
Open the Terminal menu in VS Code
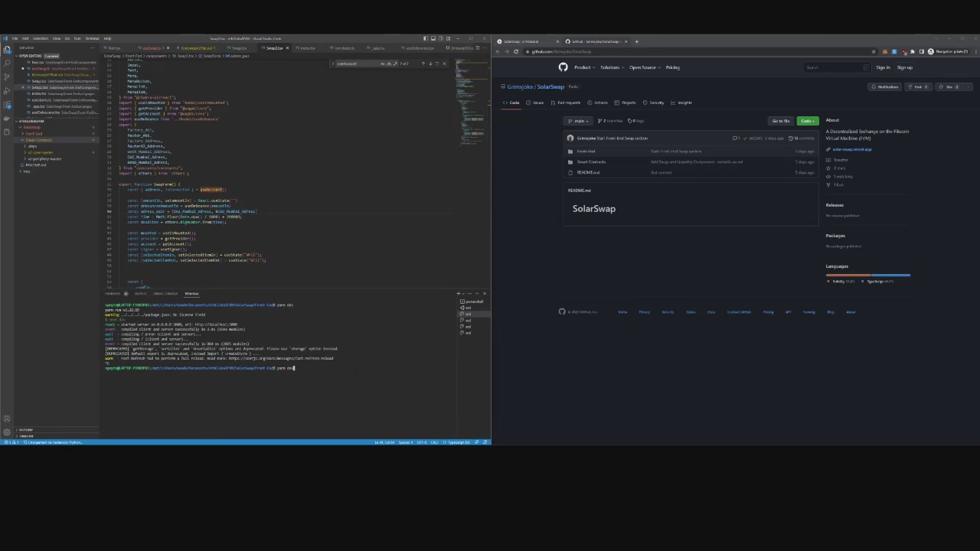92,38
